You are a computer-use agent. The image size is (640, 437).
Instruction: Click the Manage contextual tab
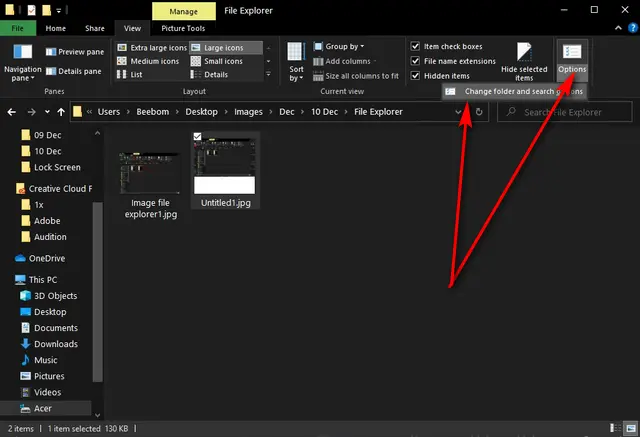coord(184,11)
